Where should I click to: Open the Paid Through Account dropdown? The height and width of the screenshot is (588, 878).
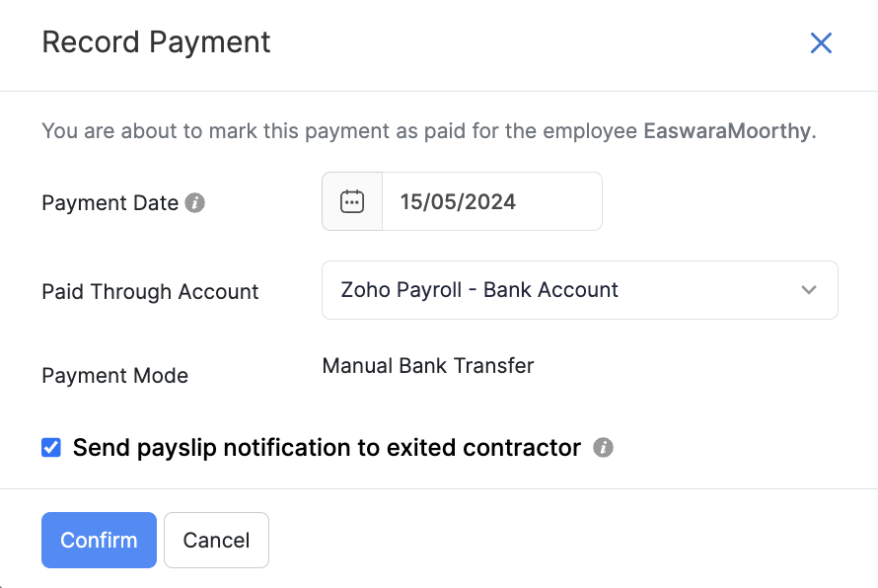tap(579, 290)
